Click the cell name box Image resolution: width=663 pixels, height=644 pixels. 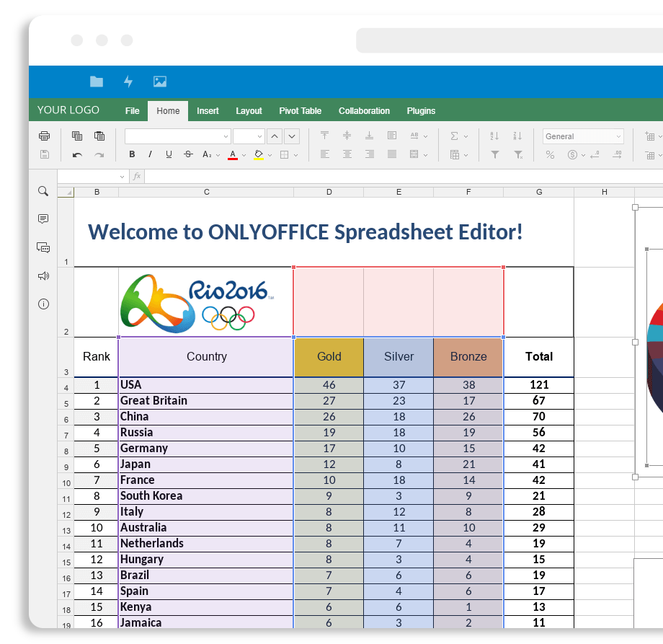click(x=93, y=177)
